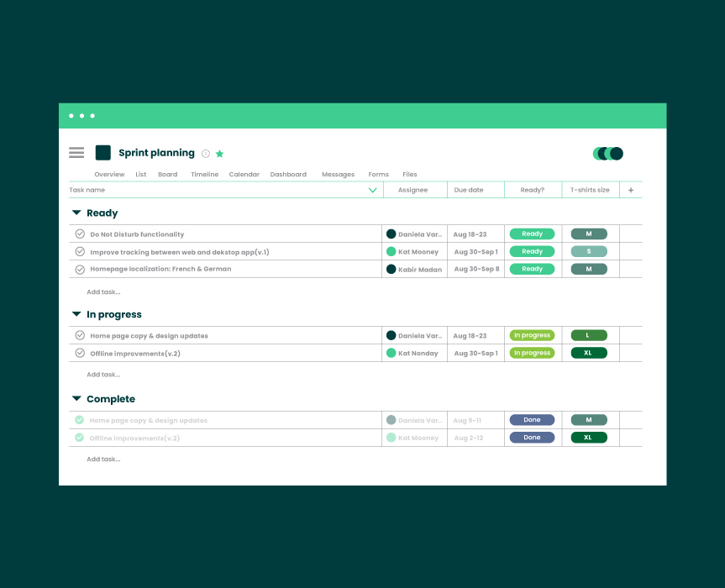
Task: Click the team member avatars cluster
Action: (608, 154)
